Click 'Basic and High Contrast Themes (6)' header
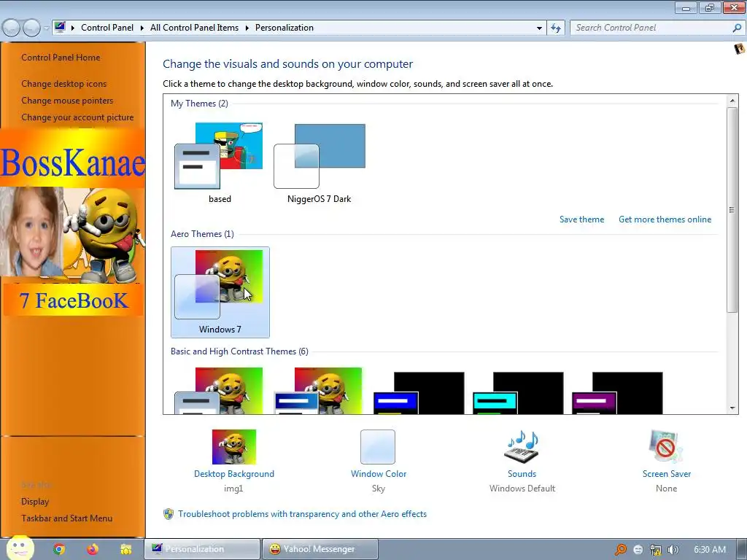Image resolution: width=747 pixels, height=560 pixels. [x=239, y=351]
